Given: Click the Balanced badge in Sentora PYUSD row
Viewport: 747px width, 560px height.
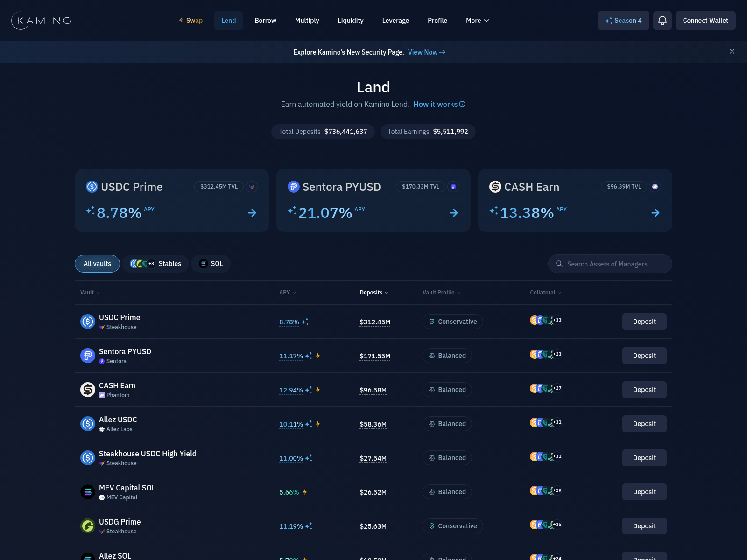Looking at the screenshot, I should click(x=447, y=356).
